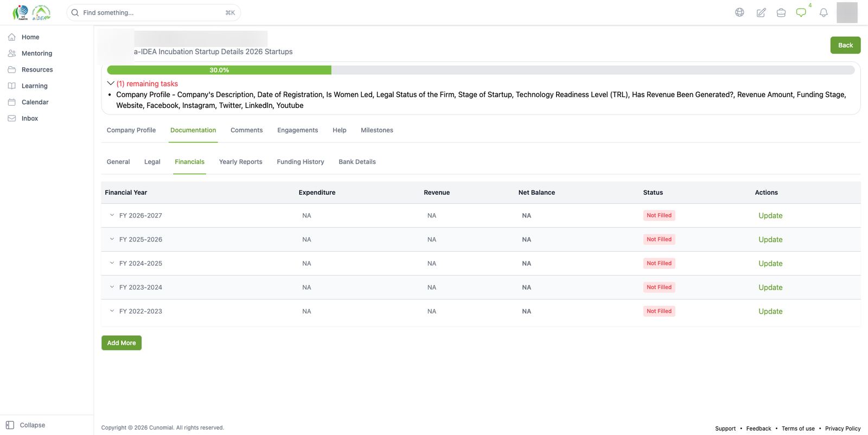Open the Milestones tab

(x=377, y=130)
